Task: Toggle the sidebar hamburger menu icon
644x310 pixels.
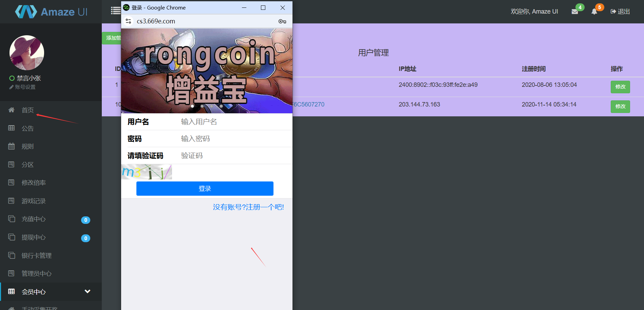Action: (116, 11)
